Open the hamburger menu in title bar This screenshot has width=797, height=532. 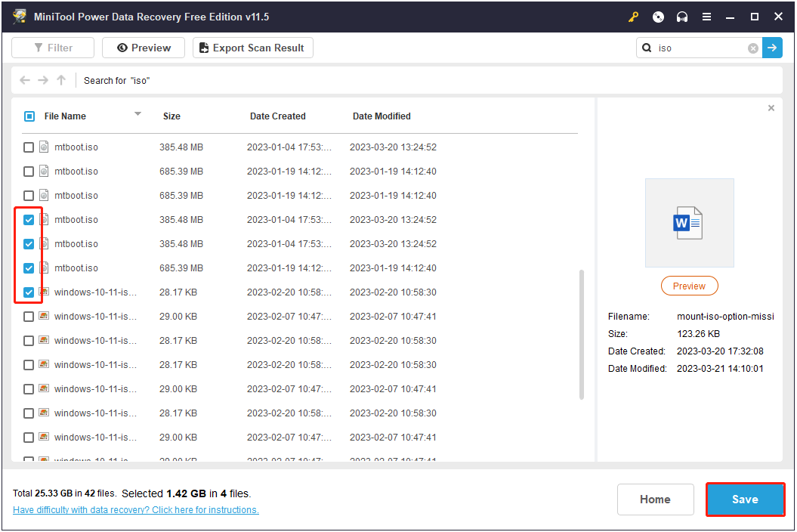coord(706,17)
